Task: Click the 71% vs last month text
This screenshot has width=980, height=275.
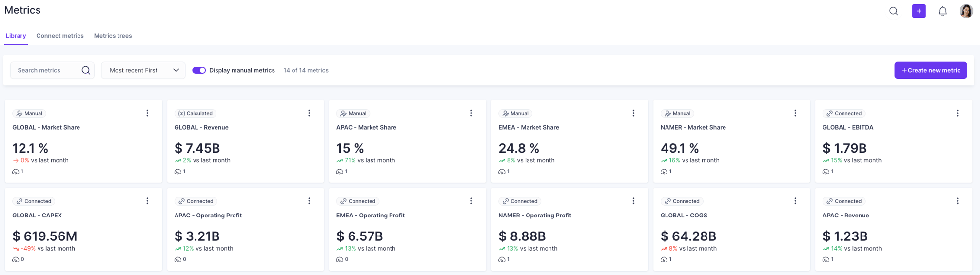Action: coord(366,160)
